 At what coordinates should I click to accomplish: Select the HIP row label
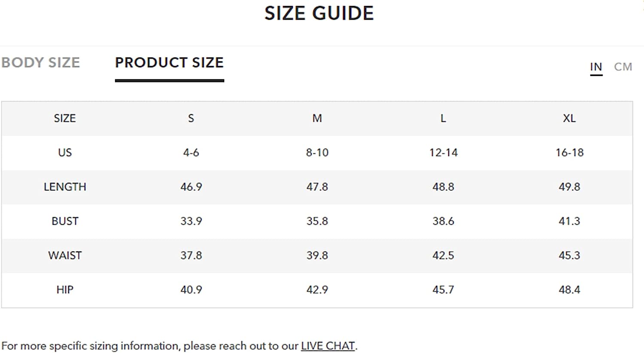(65, 290)
